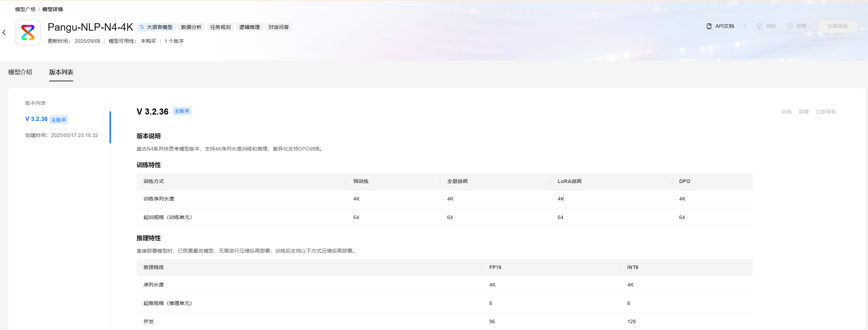This screenshot has width=868, height=330.
Task: Click the 对话问答 tag
Action: pos(279,27)
